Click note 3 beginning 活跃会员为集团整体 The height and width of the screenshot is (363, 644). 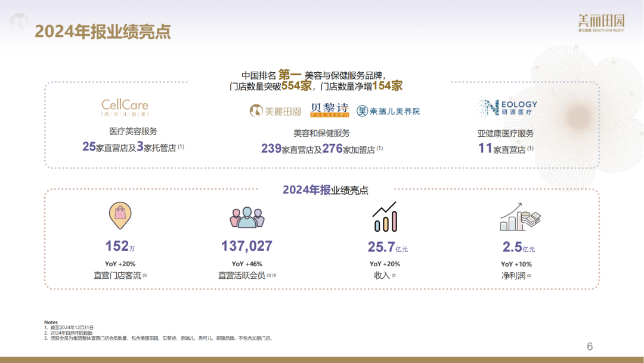pos(159,339)
